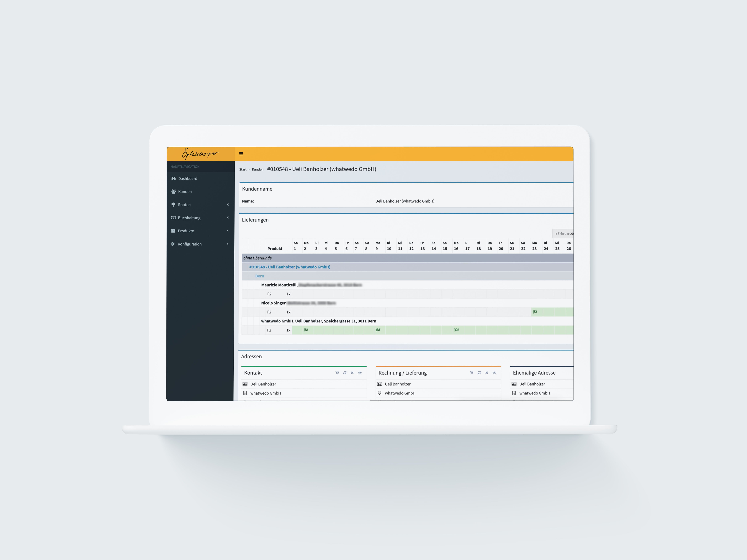
Task: Click the Kundenname section heading
Action: (257, 189)
